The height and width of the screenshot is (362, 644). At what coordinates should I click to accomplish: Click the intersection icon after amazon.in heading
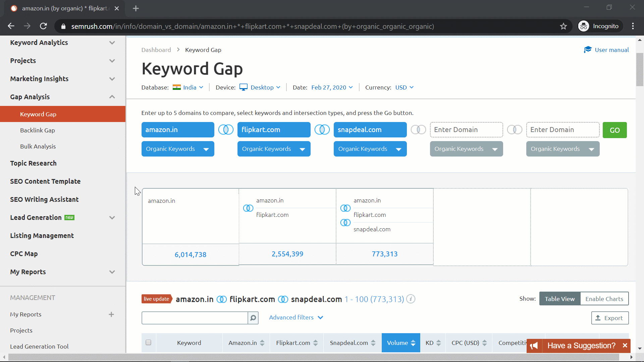pyautogui.click(x=221, y=299)
